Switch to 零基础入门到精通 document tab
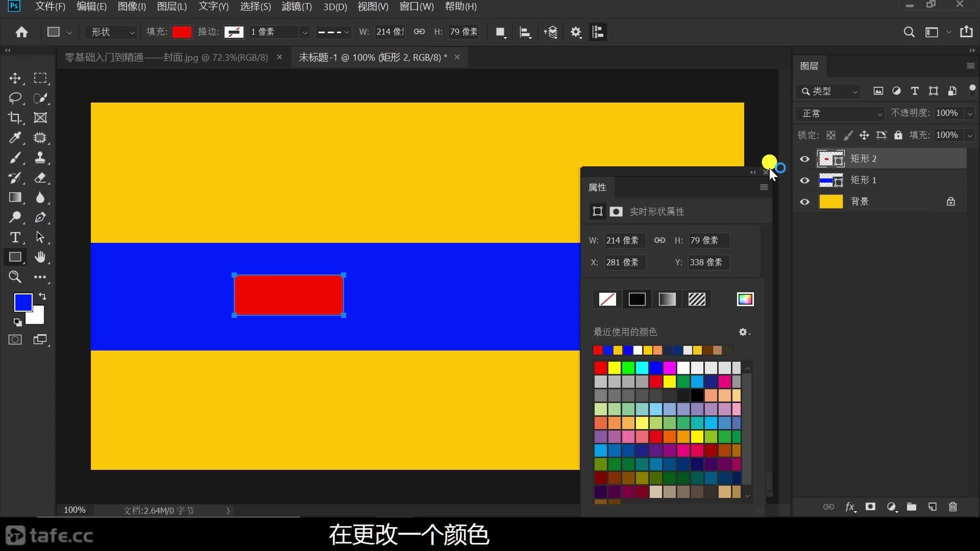 [166, 58]
